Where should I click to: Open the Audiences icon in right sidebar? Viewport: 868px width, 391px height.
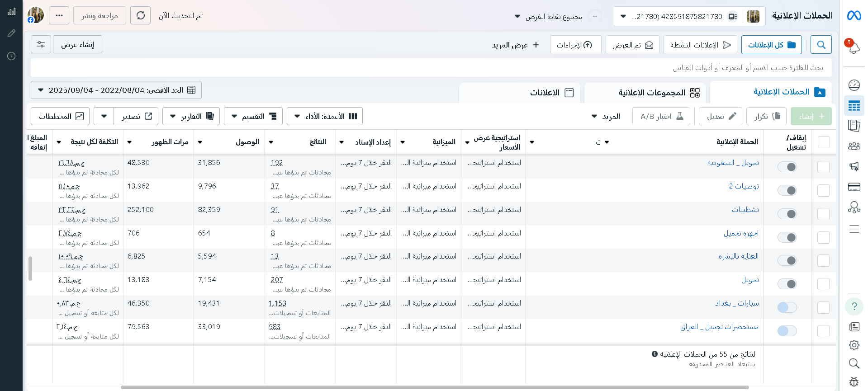pyautogui.click(x=854, y=146)
